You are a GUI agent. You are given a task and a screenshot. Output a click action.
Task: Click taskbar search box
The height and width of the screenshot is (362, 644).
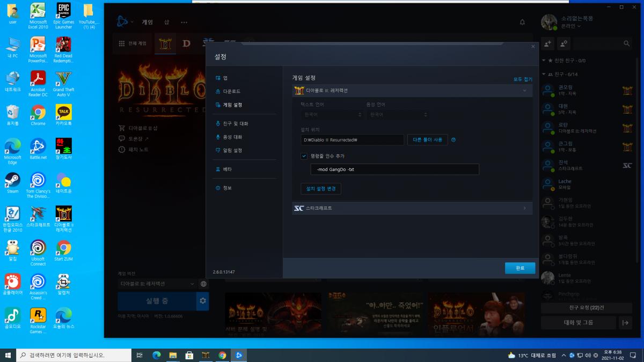74,355
